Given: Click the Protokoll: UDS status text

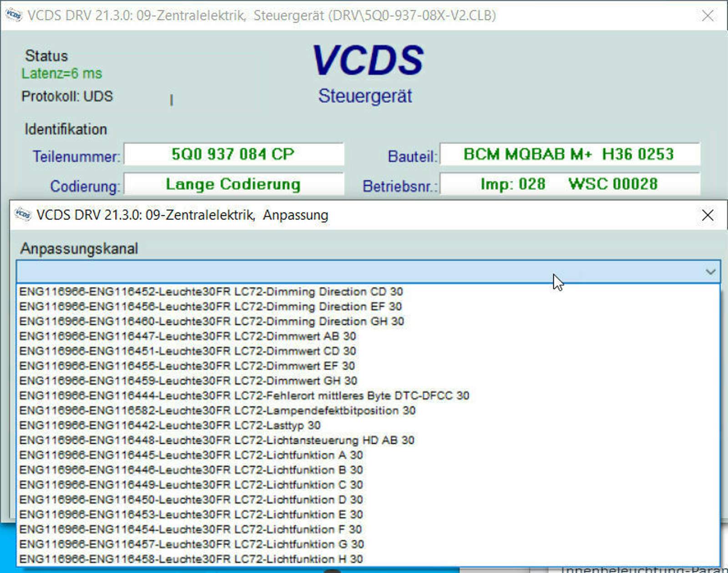Looking at the screenshot, I should coord(67,96).
